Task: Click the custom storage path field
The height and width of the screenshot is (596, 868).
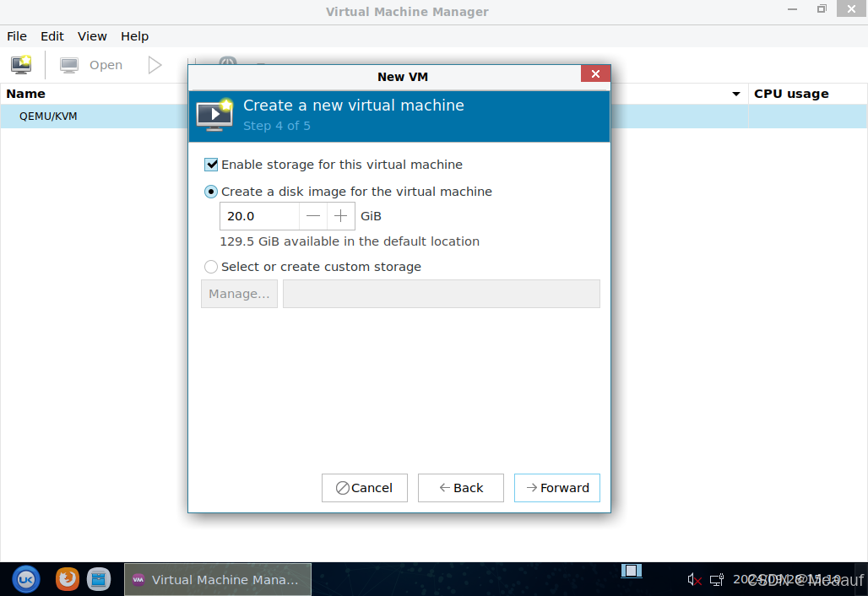Action: pyautogui.click(x=442, y=294)
